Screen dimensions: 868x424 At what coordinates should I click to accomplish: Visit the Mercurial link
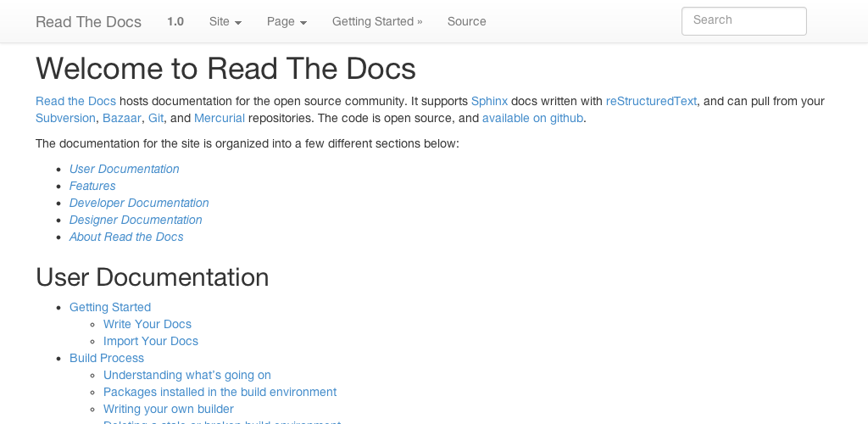220,118
